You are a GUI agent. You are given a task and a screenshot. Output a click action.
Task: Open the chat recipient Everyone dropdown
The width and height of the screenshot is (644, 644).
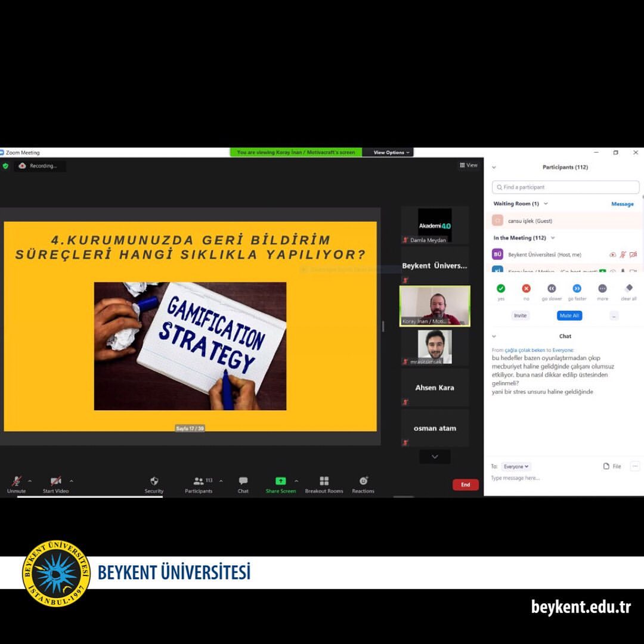coord(516,466)
